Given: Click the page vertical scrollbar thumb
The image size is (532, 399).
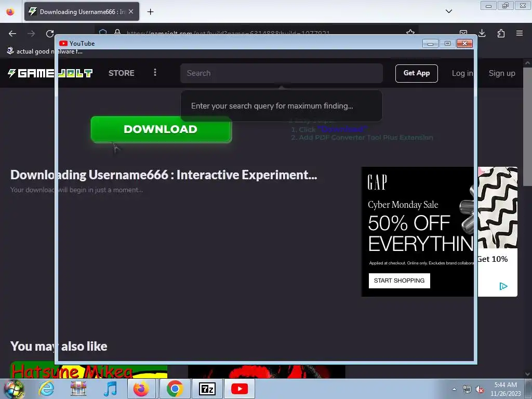Looking at the screenshot, I should tap(527, 127).
